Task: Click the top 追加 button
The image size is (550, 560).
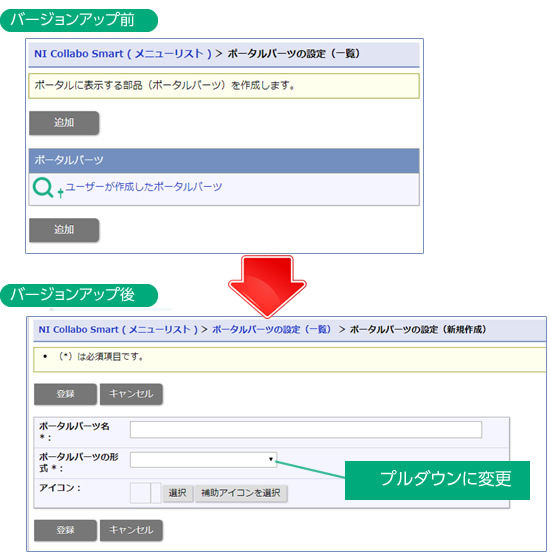Action: [x=64, y=123]
